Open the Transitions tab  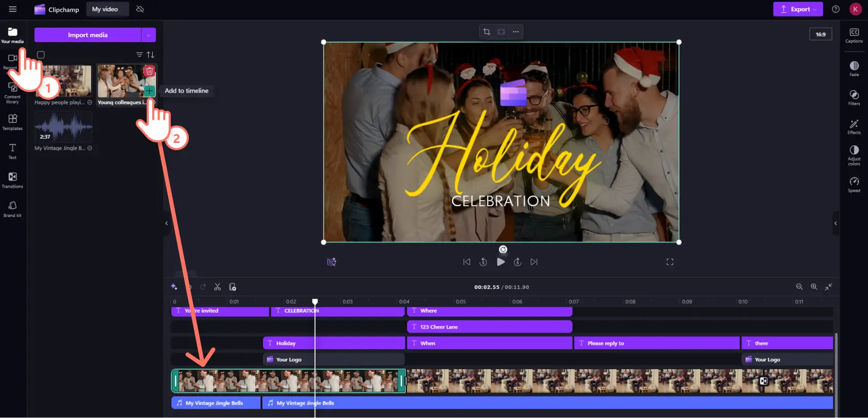[x=12, y=180]
